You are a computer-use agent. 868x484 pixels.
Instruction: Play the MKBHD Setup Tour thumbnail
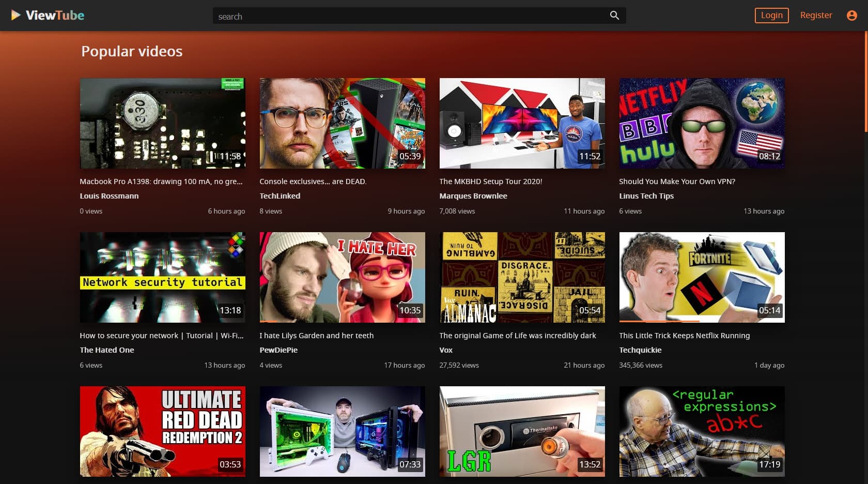(522, 123)
